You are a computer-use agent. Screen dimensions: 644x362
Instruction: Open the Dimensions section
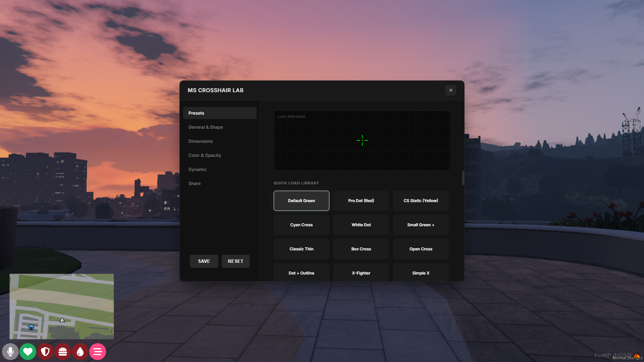coord(201,141)
